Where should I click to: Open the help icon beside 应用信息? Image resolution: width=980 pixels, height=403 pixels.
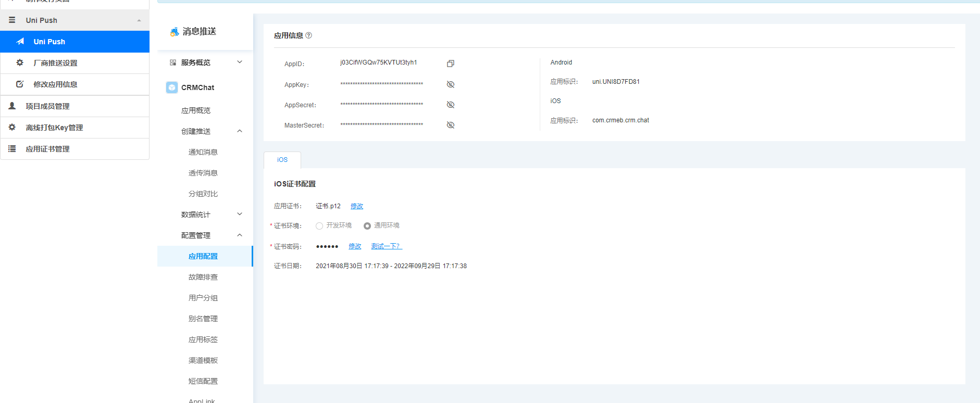(x=308, y=35)
